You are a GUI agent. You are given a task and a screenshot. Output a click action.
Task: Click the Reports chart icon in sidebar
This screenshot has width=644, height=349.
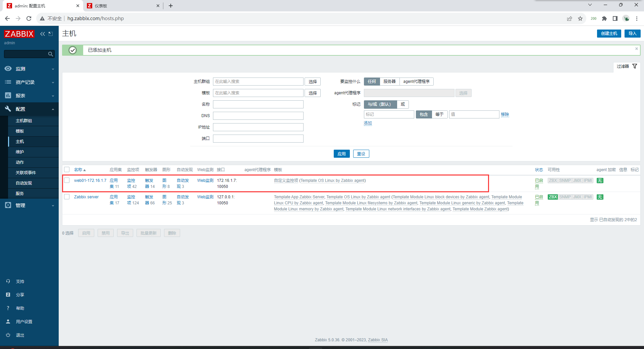tap(8, 95)
